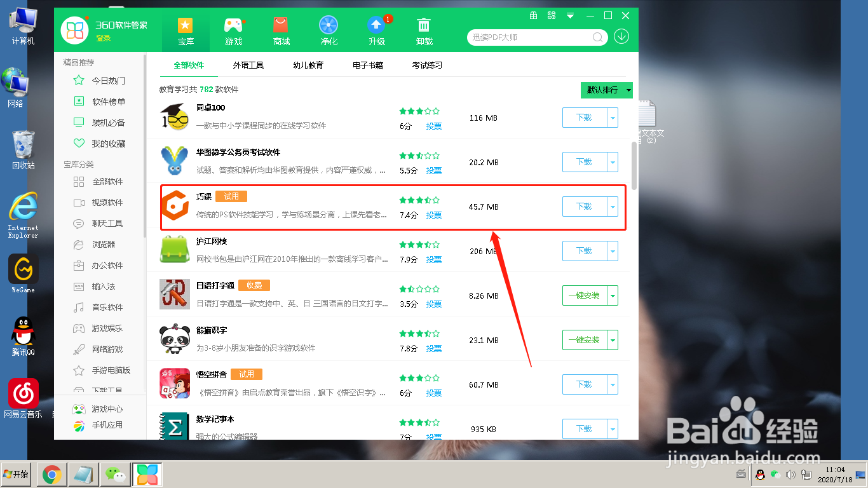Open 游戏中心 at sidebar bottom
Screen dimensions: 868x488
coord(98,409)
